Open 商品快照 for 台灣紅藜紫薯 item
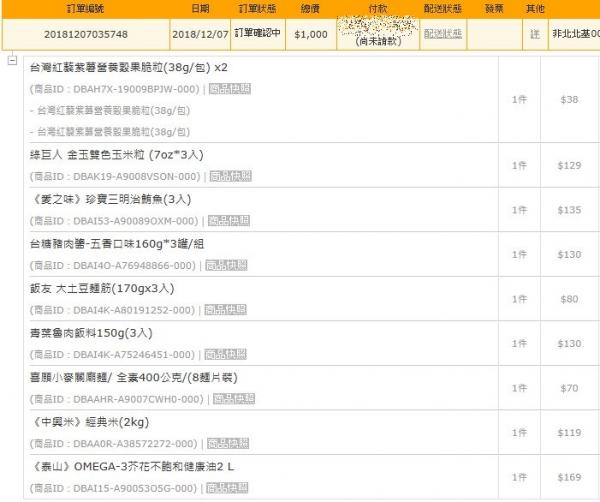 [230, 89]
